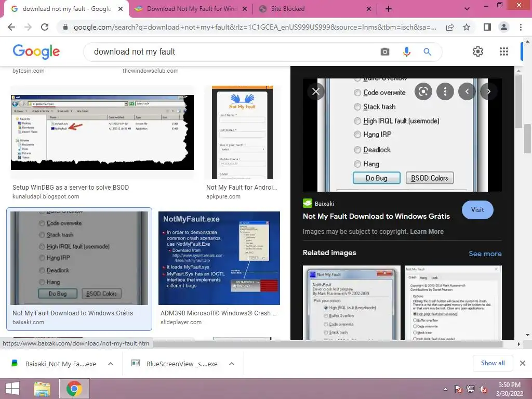The image size is (532, 399).
Task: Open the slideplayer.com source link
Action: click(x=181, y=322)
